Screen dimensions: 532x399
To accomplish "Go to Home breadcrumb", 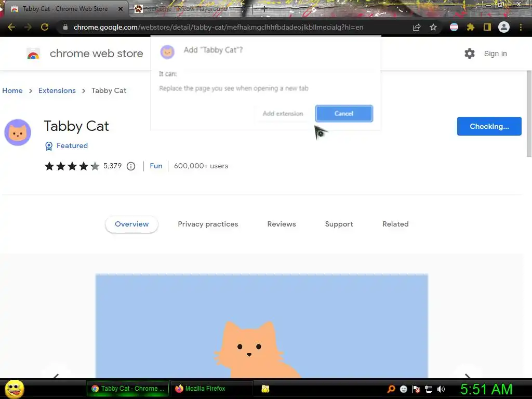I will point(12,90).
